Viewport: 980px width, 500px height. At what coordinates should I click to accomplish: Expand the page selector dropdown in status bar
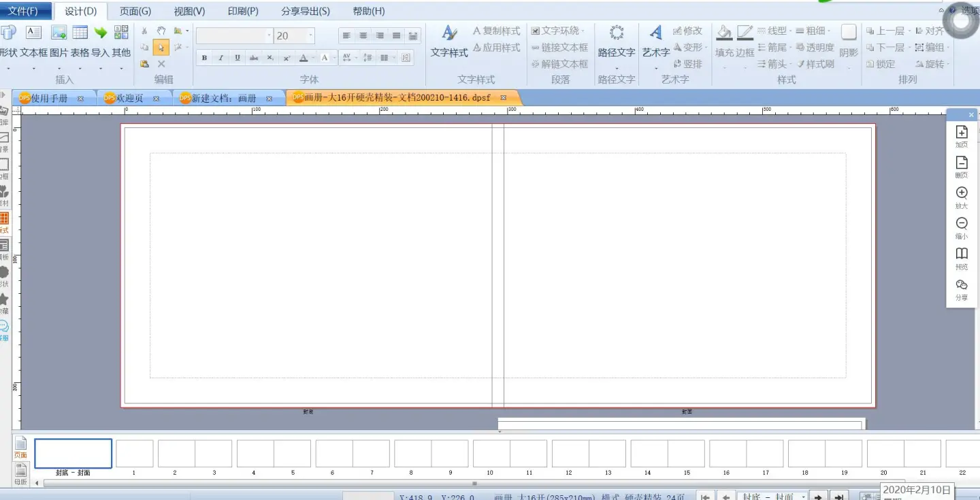click(x=803, y=497)
